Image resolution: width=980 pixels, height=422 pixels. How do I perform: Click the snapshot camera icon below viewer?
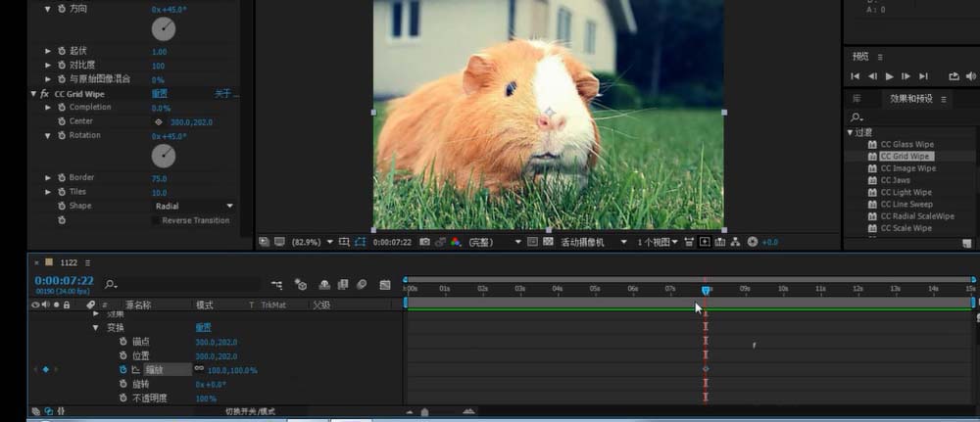tap(424, 242)
